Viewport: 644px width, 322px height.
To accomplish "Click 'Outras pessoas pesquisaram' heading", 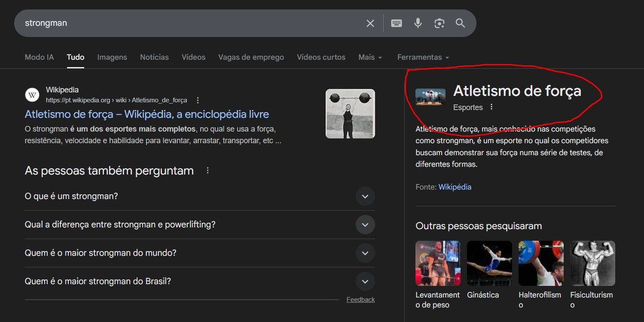I will (479, 226).
